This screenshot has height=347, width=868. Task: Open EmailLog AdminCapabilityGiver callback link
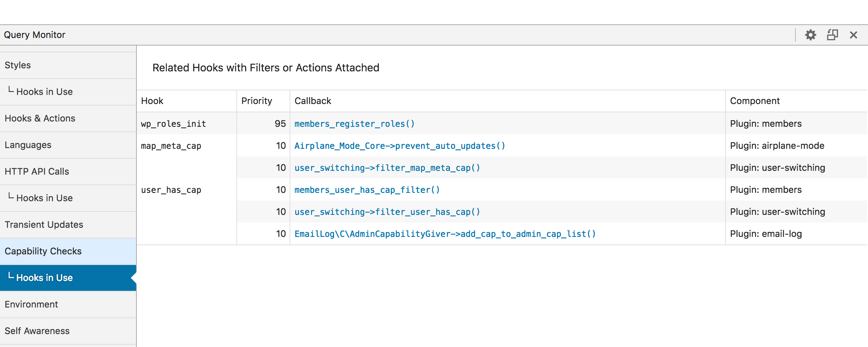pos(445,234)
